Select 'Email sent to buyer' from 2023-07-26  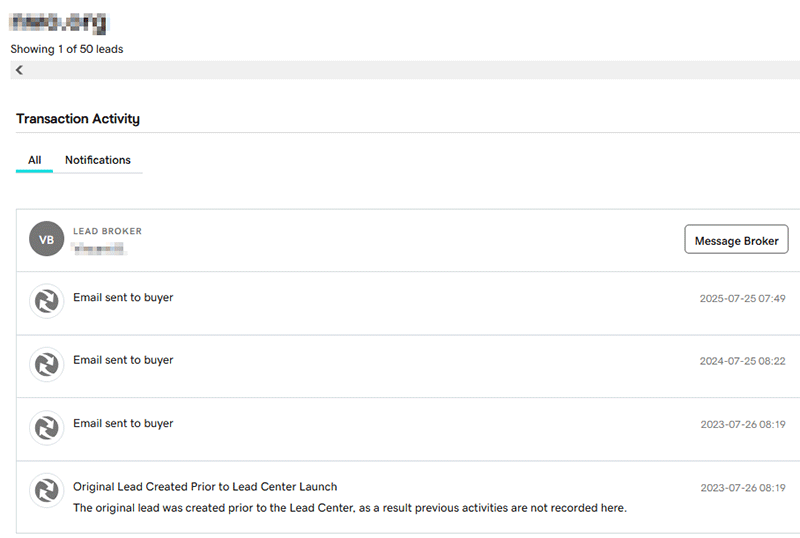pos(123,424)
